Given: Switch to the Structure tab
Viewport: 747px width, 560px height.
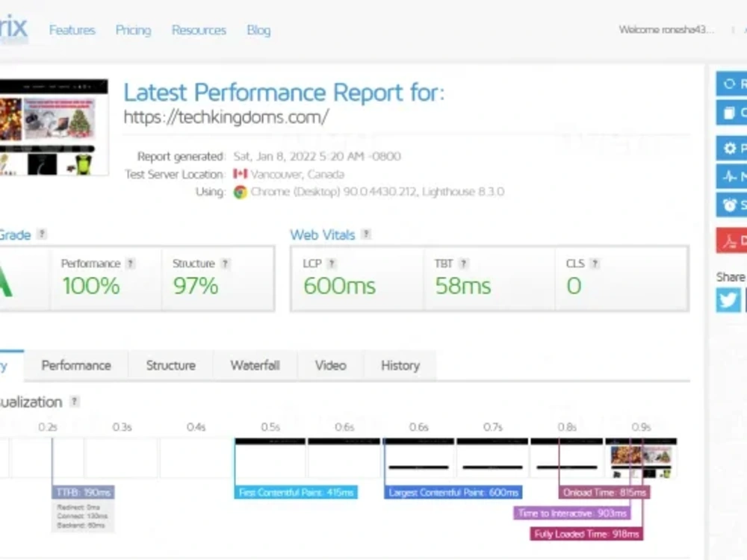Looking at the screenshot, I should point(170,365).
